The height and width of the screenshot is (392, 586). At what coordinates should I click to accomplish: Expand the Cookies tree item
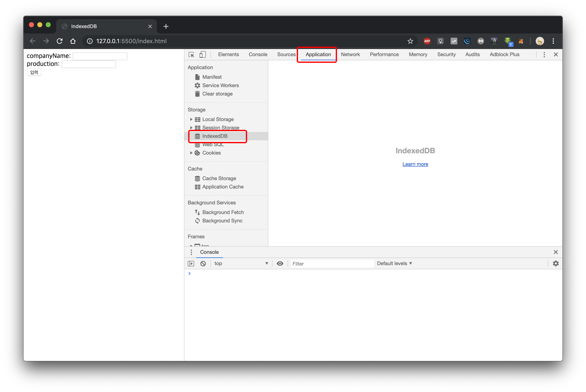pos(191,153)
